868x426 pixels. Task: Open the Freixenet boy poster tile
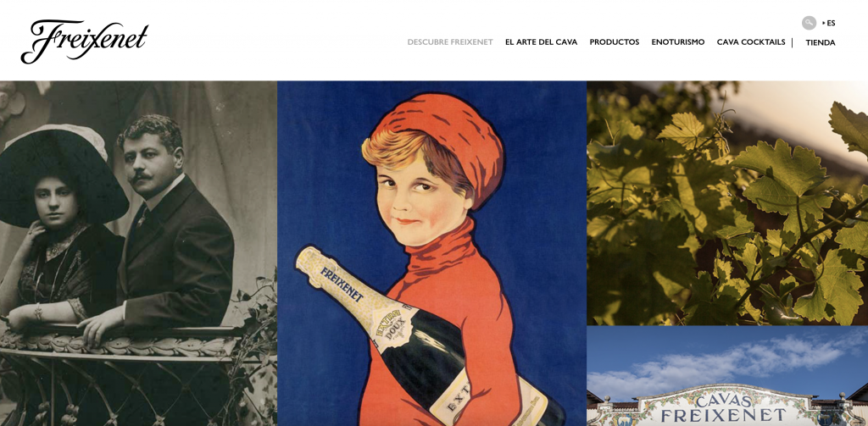point(431,253)
